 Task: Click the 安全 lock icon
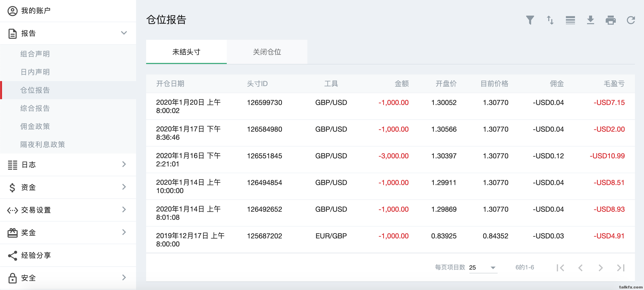tap(12, 278)
